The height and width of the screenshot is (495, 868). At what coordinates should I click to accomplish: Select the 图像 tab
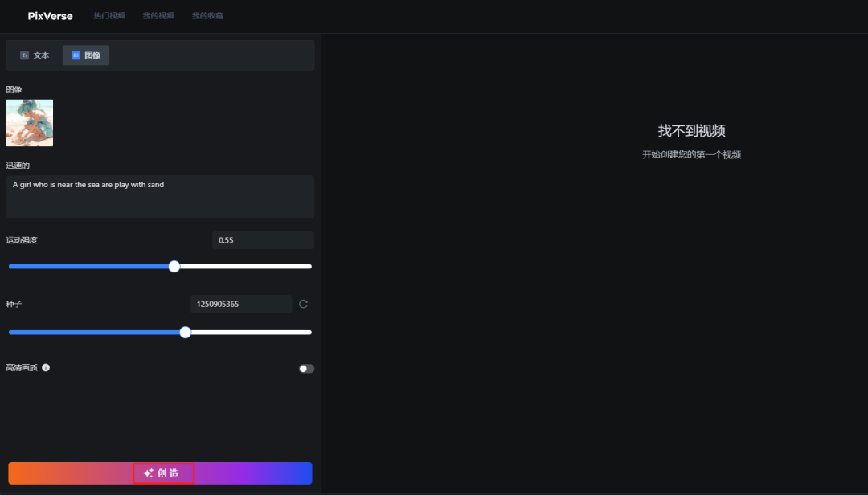click(x=85, y=55)
